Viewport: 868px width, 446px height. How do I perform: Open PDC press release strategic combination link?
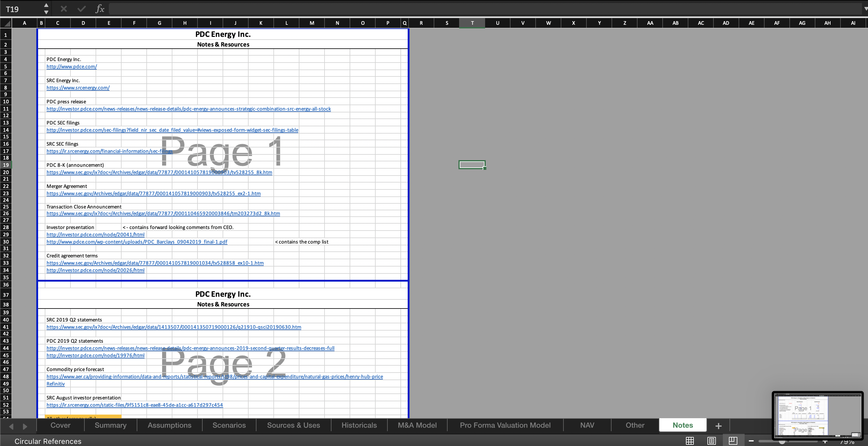[x=189, y=109]
